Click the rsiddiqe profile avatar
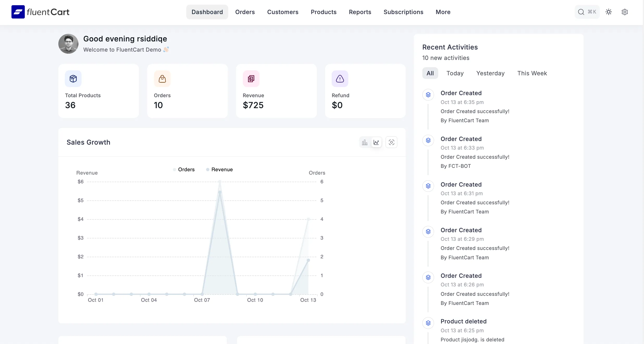 pyautogui.click(x=68, y=44)
